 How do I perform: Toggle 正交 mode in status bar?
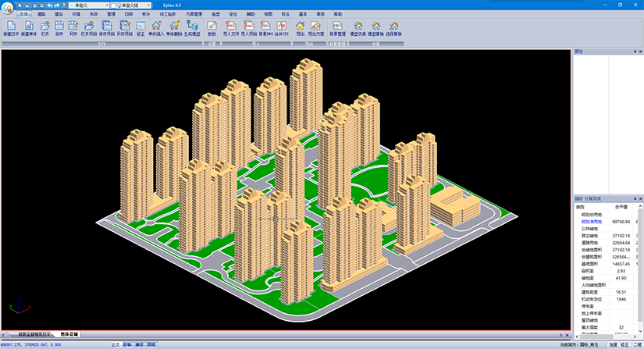pos(116,344)
